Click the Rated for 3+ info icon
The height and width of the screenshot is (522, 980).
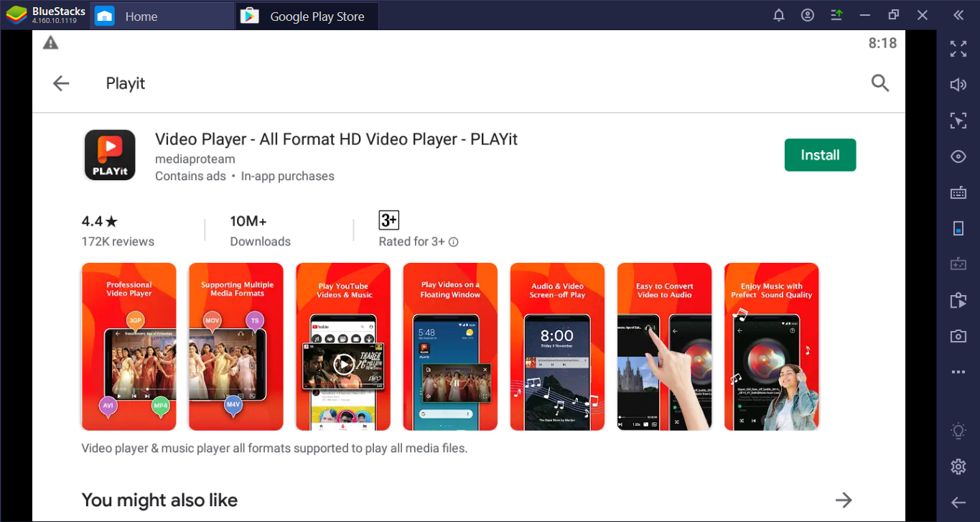click(454, 242)
